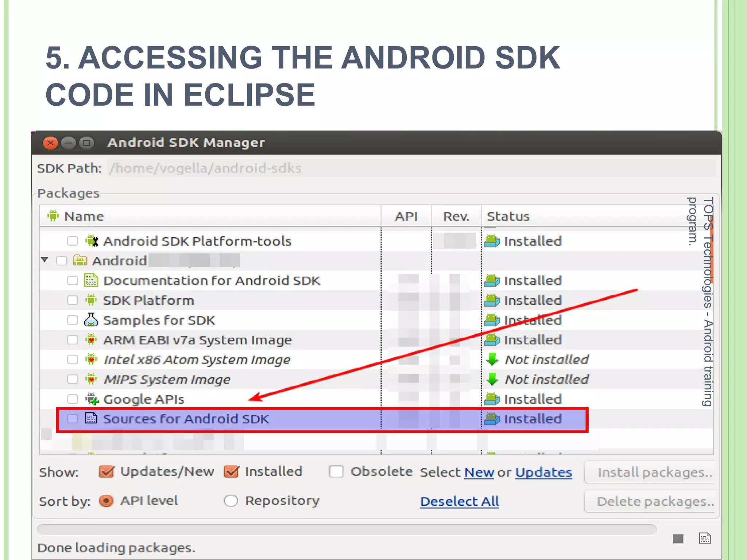Click the API column header
747x560 pixels.
[x=406, y=216]
